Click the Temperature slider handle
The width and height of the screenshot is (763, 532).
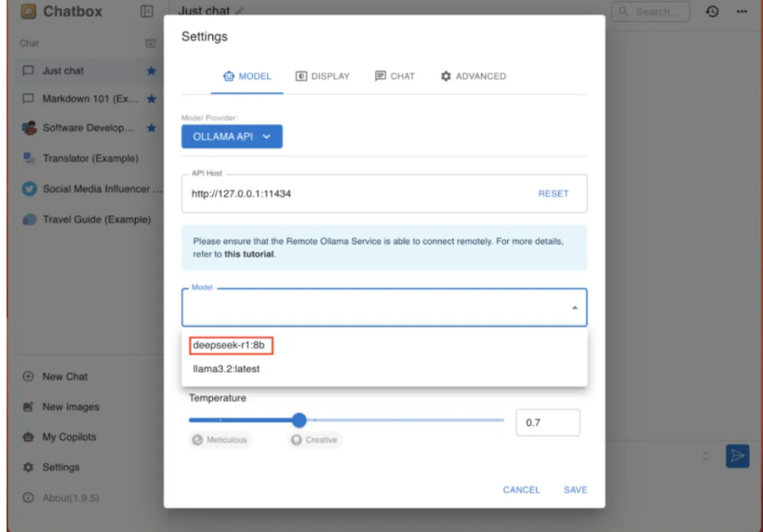(300, 419)
